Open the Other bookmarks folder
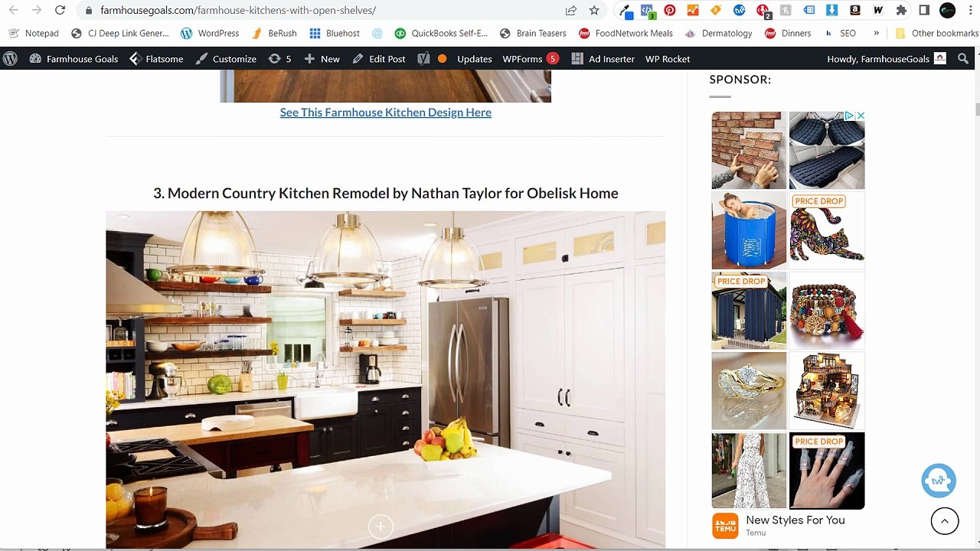Image resolution: width=980 pixels, height=551 pixels. [936, 34]
